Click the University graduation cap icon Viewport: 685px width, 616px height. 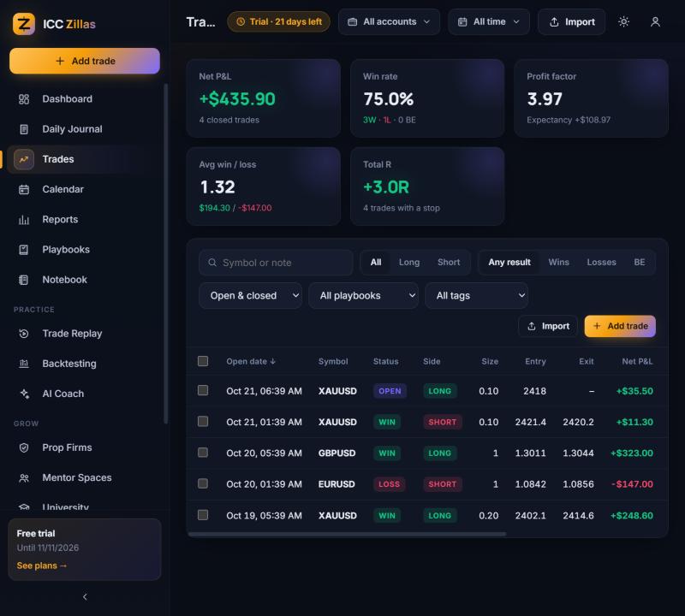(24, 506)
